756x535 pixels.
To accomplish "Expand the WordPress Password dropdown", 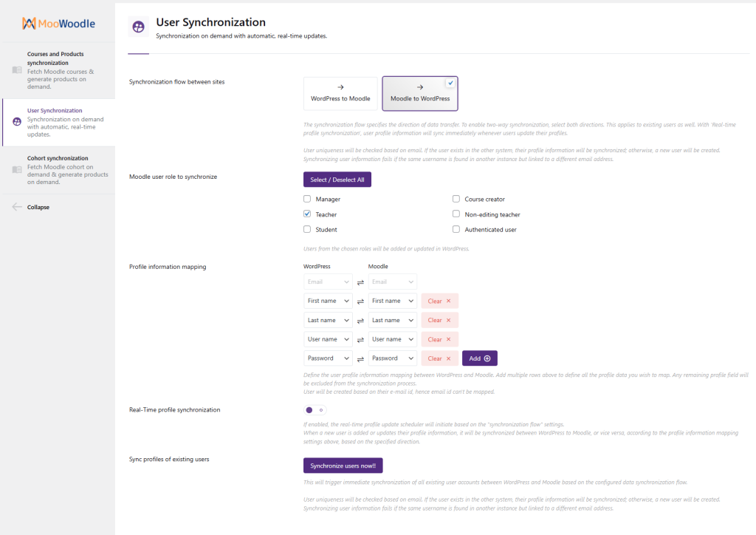I will (328, 358).
